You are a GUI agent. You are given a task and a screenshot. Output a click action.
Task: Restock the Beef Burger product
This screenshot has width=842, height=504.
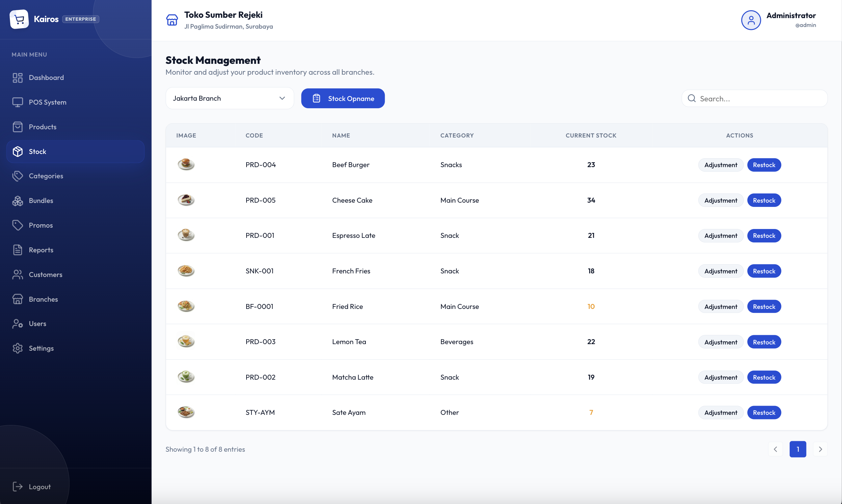pos(764,165)
